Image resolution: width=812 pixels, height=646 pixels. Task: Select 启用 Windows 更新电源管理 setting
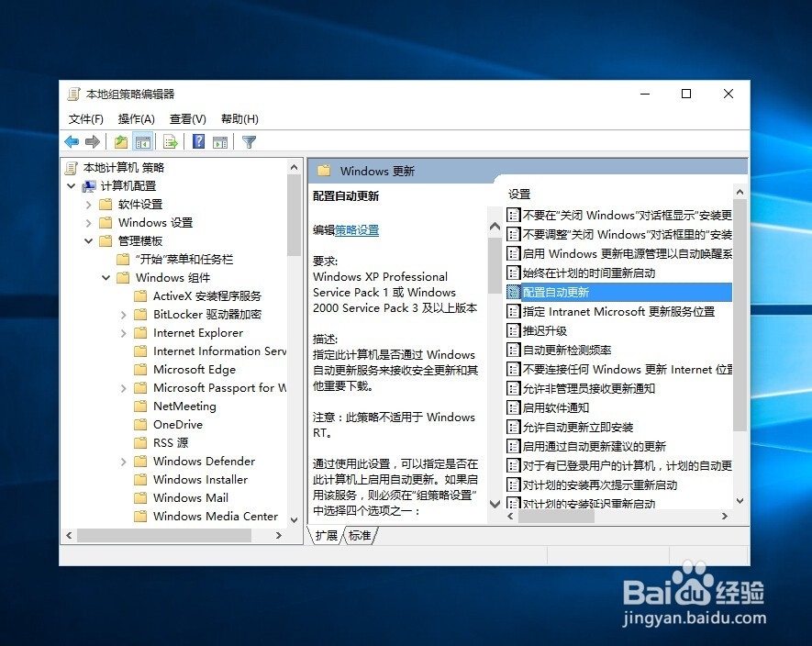pyautogui.click(x=628, y=254)
